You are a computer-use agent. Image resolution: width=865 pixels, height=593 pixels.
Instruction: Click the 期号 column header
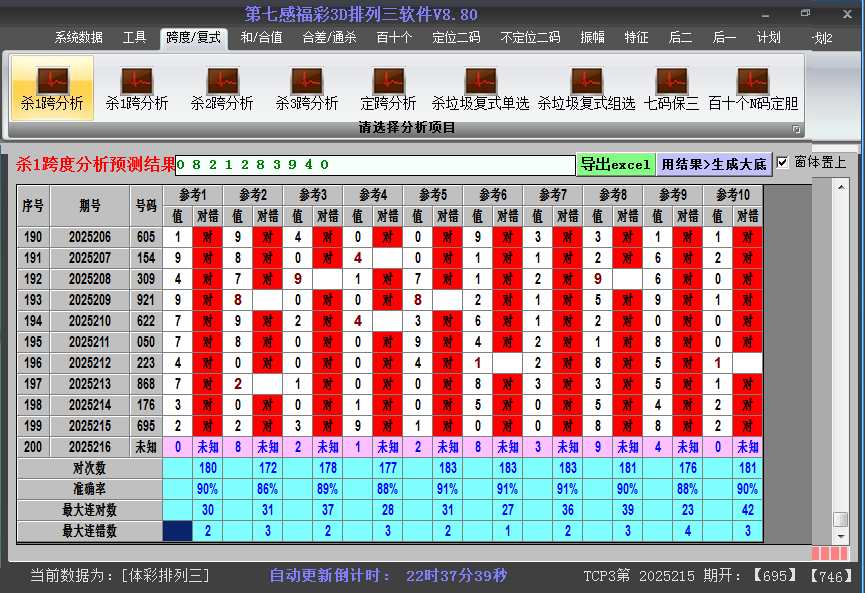(x=90, y=206)
